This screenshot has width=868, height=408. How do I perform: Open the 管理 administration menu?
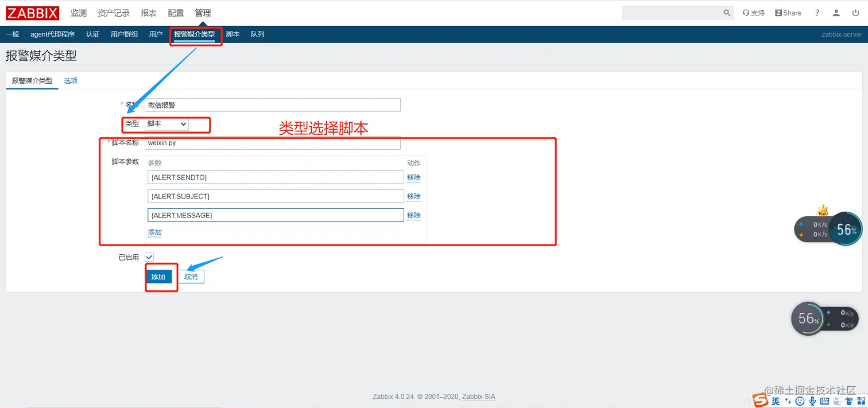coord(203,13)
